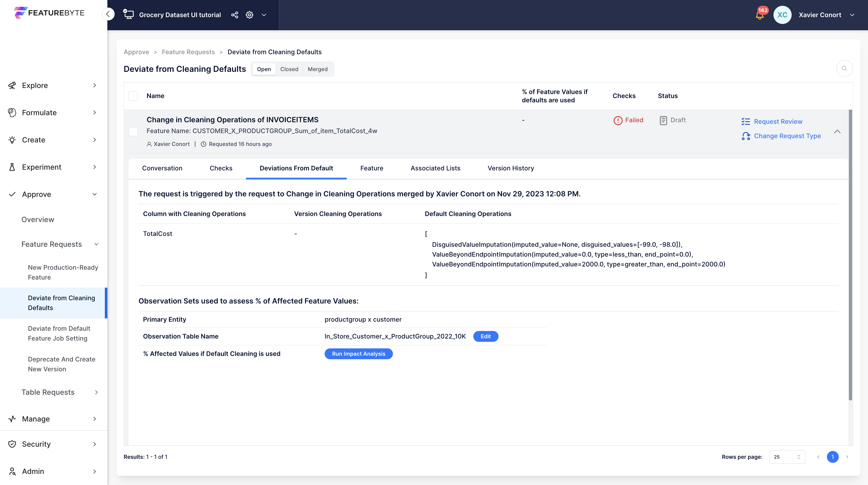
Task: Click Run Impact Analysis button
Action: click(359, 354)
